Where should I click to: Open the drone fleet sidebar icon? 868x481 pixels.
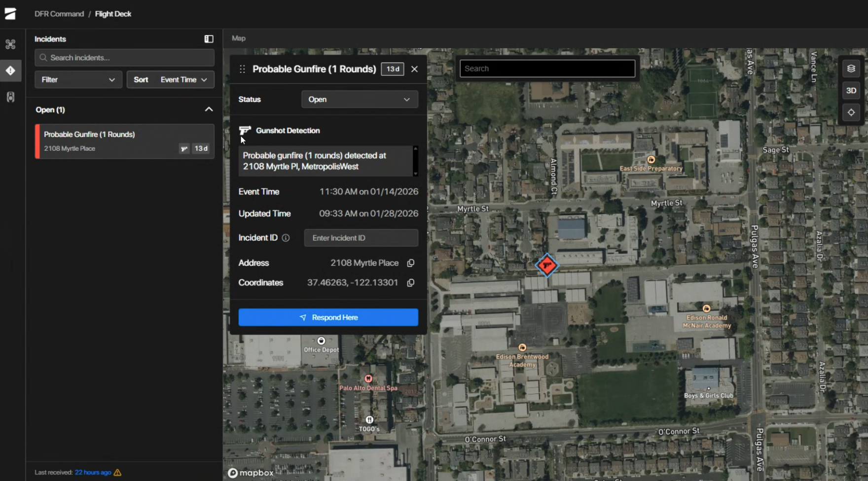10,44
